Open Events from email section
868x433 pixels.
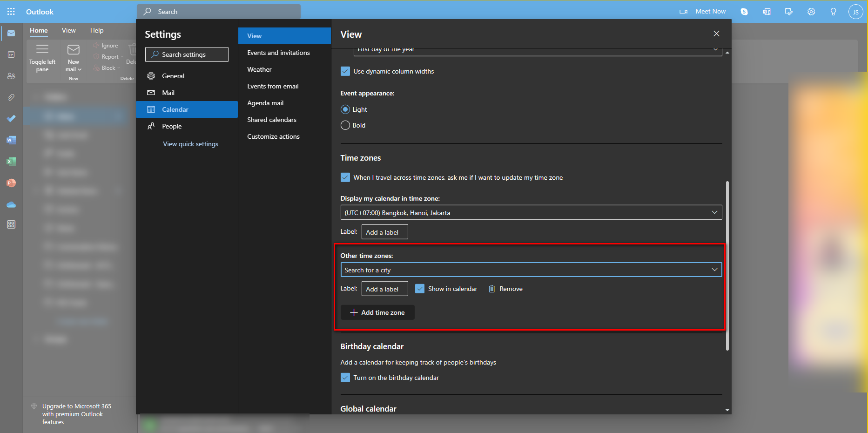pyautogui.click(x=284, y=86)
